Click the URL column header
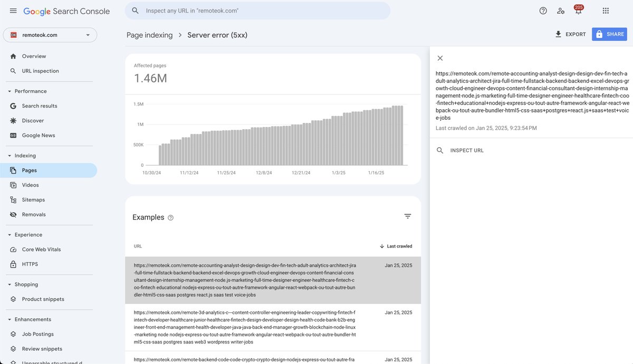The image size is (633, 364). 138,246
